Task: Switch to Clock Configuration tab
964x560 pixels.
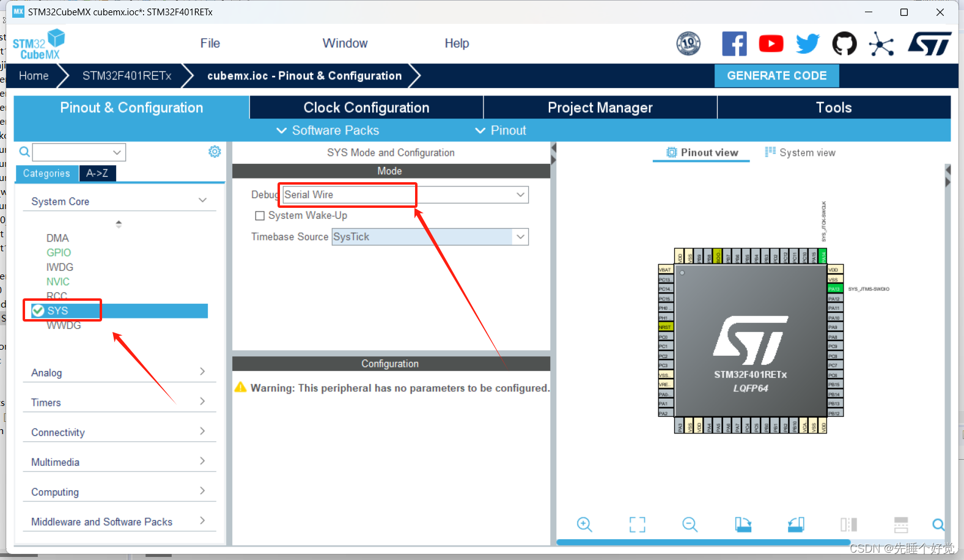Action: 366,108
